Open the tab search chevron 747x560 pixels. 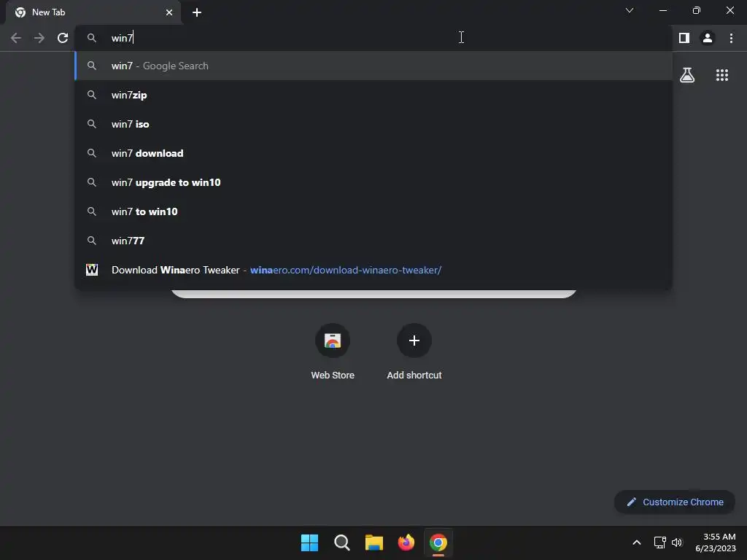[x=630, y=10]
